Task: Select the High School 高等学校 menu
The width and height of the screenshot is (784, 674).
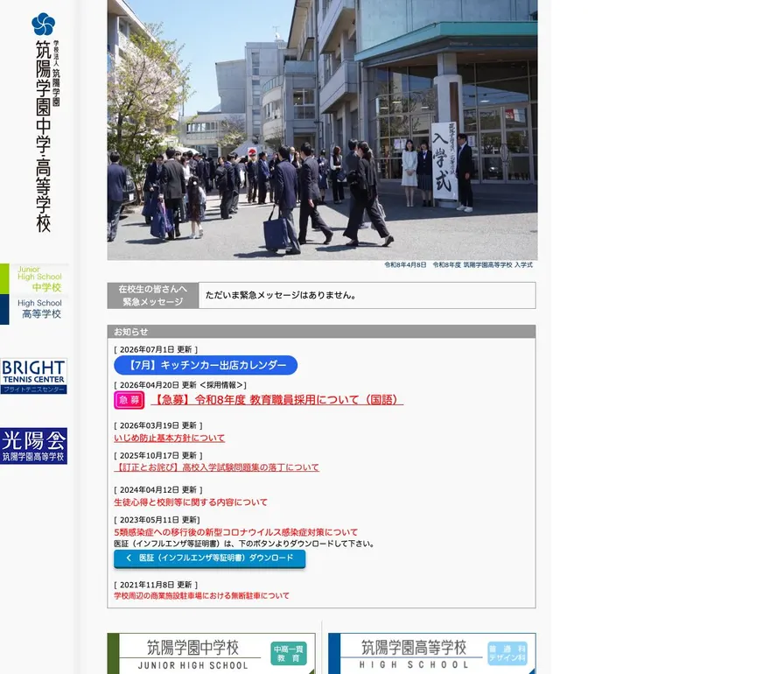Action: 34,309
